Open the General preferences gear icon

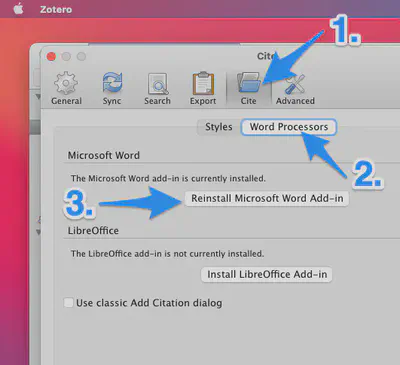pos(66,83)
